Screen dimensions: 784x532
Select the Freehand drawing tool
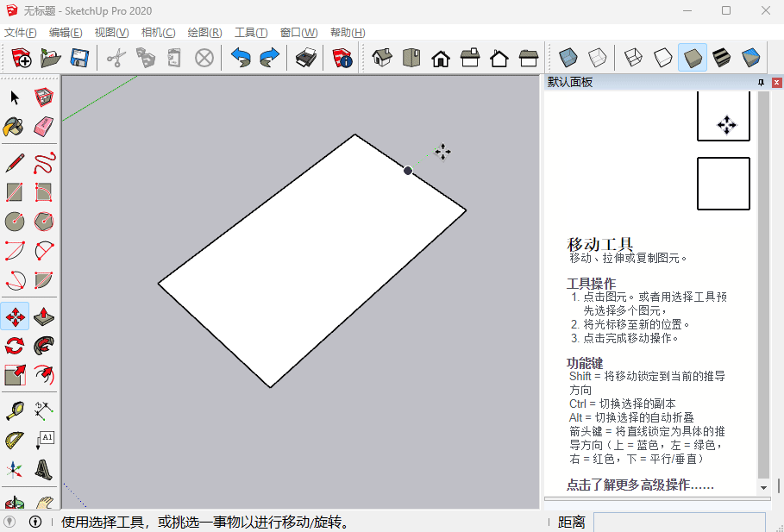coord(44,163)
